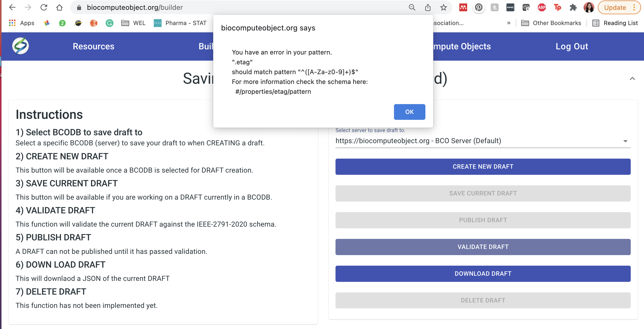Screen dimensions: 644x329
Task: Open the Google Photos bookmark
Action: [47, 23]
